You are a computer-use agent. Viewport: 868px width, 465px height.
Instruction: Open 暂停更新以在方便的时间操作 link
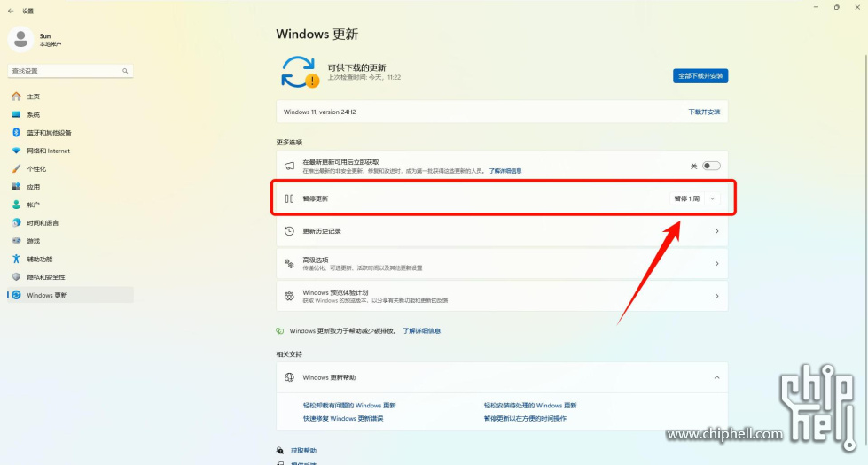click(525, 419)
